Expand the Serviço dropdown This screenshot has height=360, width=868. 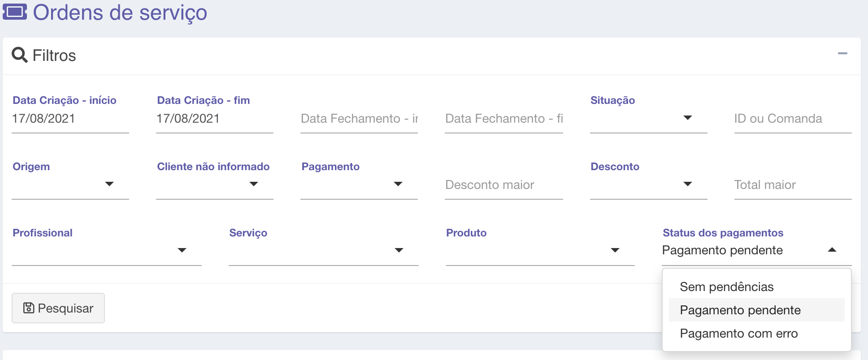click(323, 251)
